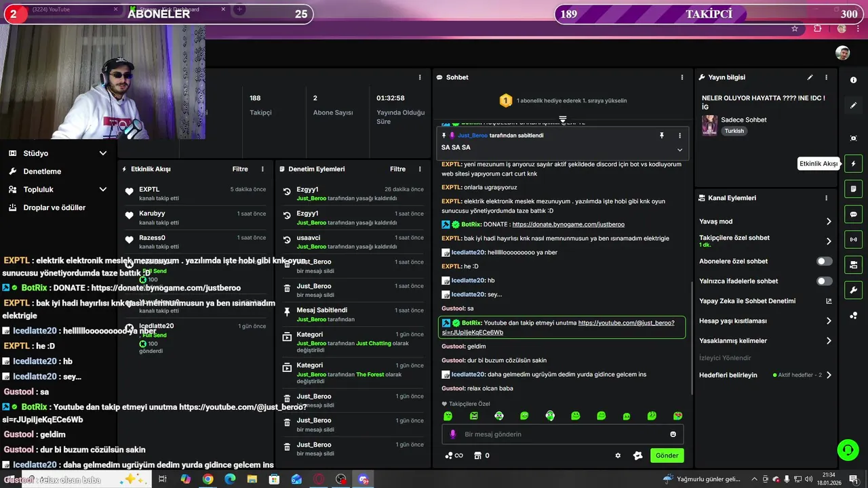The image size is (868, 488).
Task: Open Denetim Eylemleri three-dot menu
Action: tap(420, 169)
